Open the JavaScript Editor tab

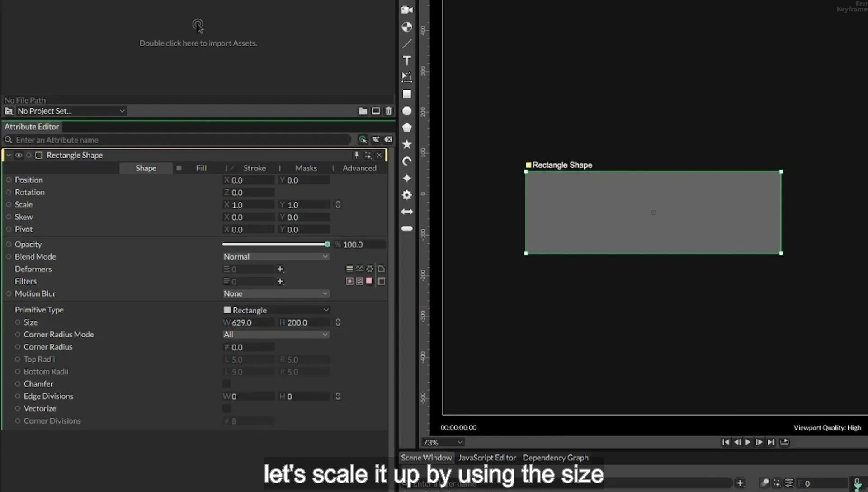[x=487, y=458]
